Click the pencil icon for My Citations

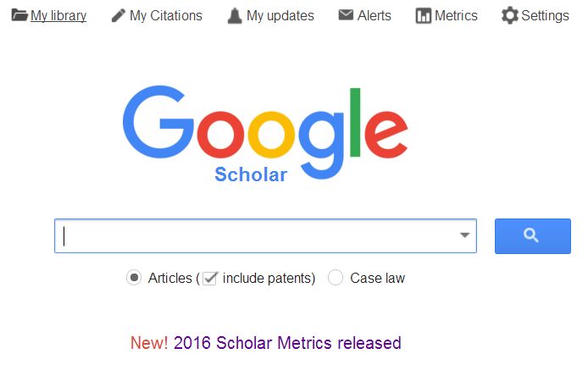pos(119,15)
